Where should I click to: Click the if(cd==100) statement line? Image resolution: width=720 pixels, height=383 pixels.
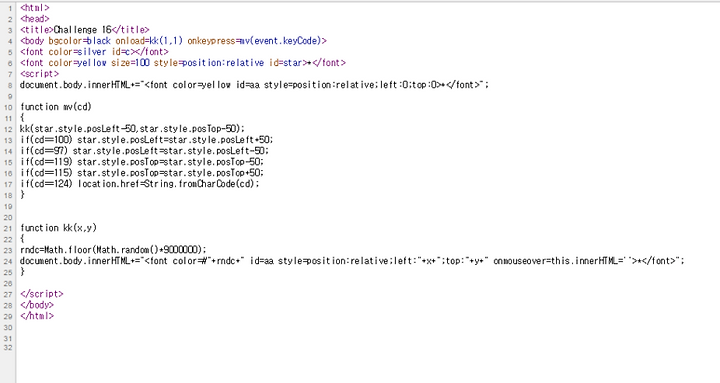(146, 140)
